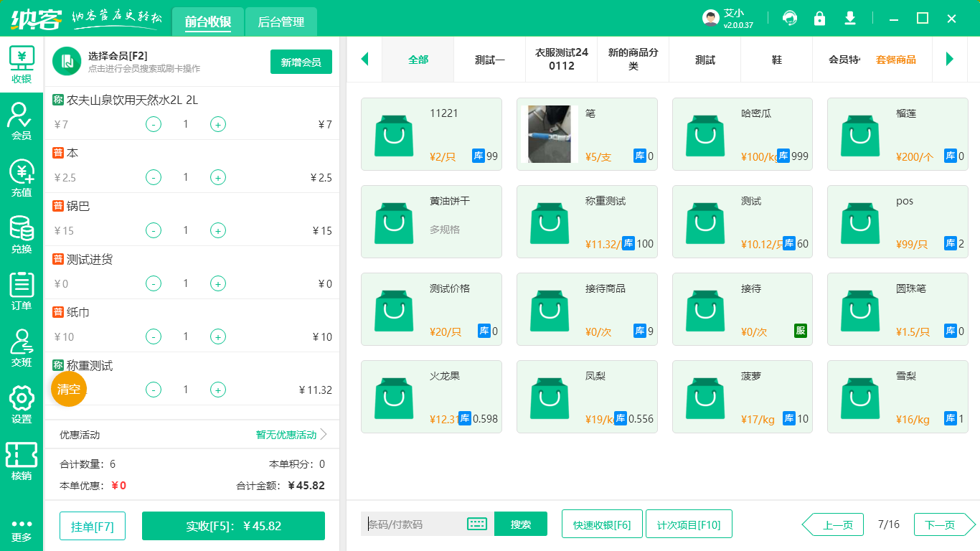Click the lock icon in the title bar
980x551 pixels.
pyautogui.click(x=819, y=17)
